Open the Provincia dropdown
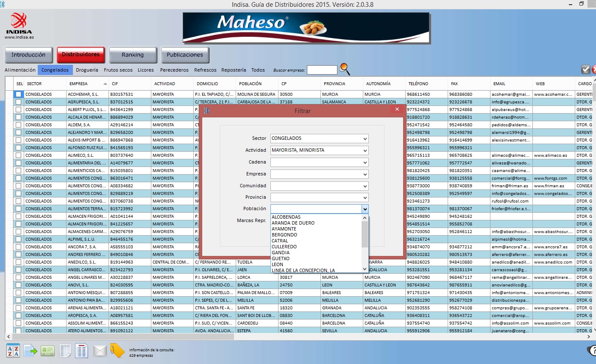The image size is (596, 364). click(365, 197)
